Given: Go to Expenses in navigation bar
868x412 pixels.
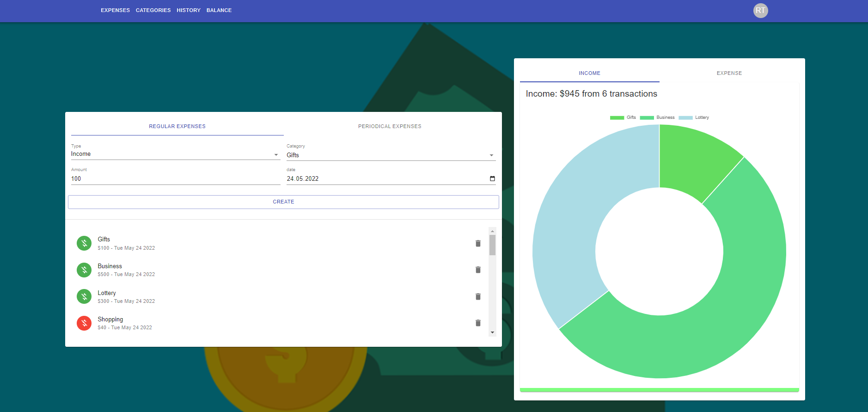Looking at the screenshot, I should click(x=115, y=10).
